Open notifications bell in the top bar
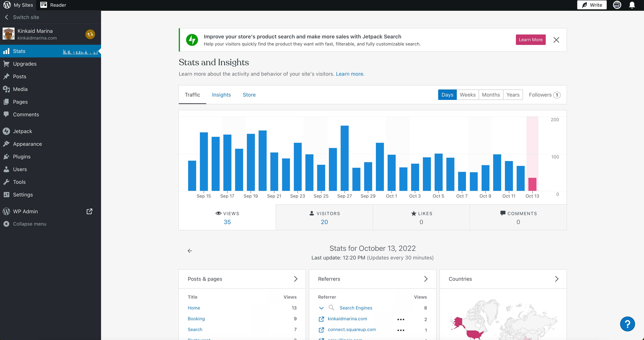 (x=632, y=5)
